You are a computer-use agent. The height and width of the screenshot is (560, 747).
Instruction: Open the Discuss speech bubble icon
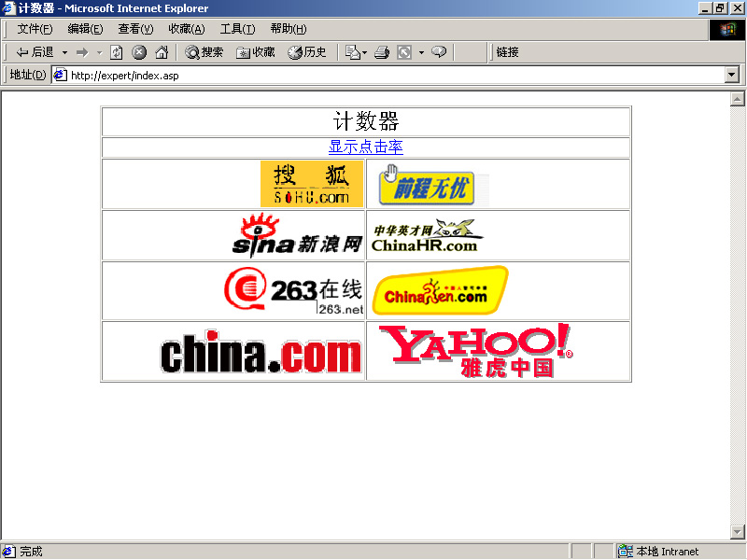click(x=439, y=51)
